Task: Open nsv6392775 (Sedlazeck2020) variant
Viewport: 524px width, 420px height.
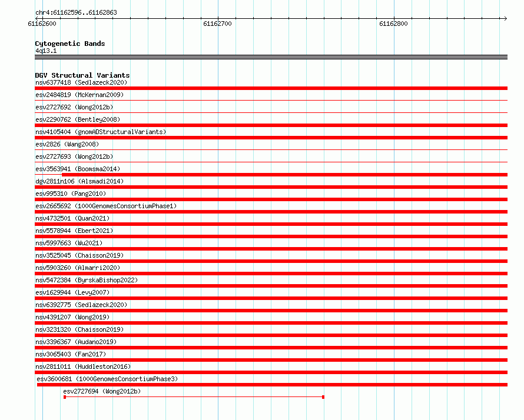Action: (81, 305)
